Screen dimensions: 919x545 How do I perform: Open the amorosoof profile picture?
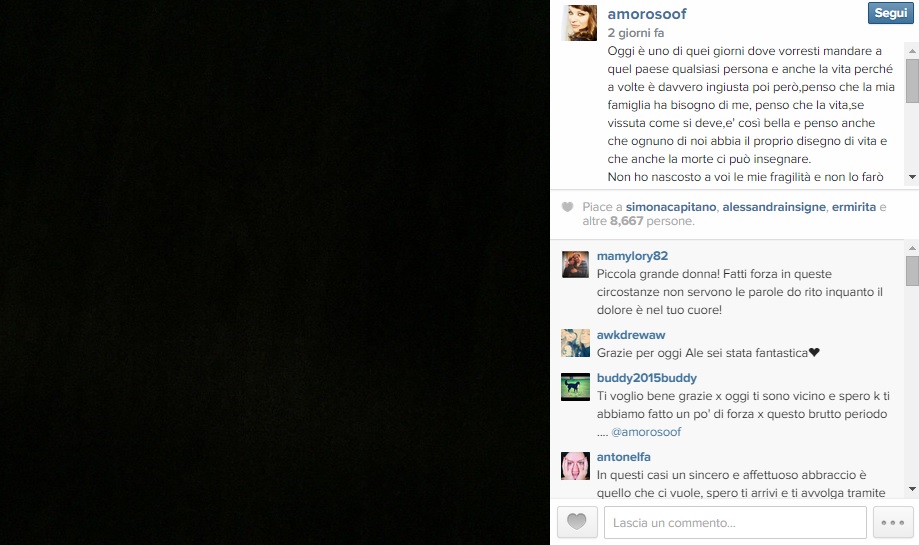579,23
